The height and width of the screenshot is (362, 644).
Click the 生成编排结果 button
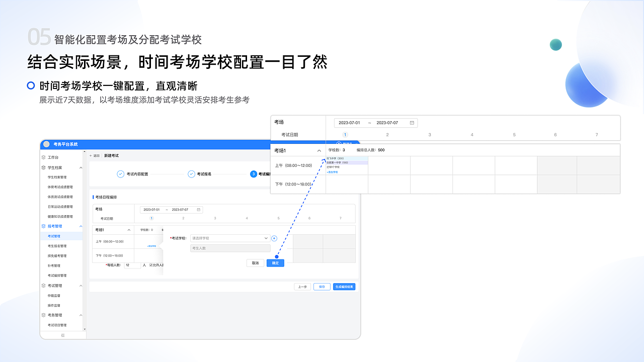click(344, 287)
